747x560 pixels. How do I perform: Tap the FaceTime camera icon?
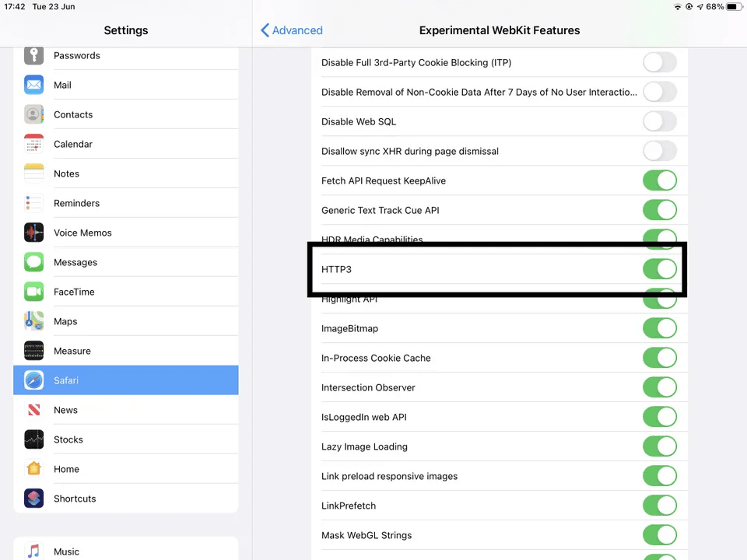coord(33,292)
